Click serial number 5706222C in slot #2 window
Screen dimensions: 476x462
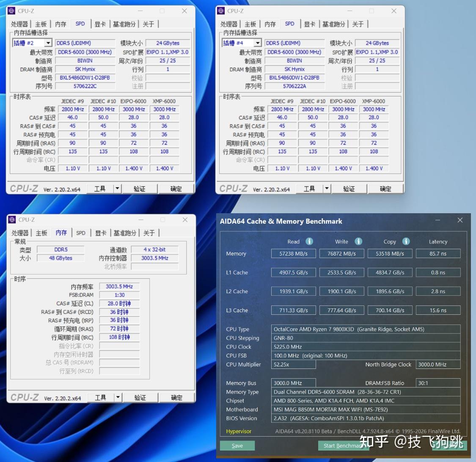click(85, 86)
